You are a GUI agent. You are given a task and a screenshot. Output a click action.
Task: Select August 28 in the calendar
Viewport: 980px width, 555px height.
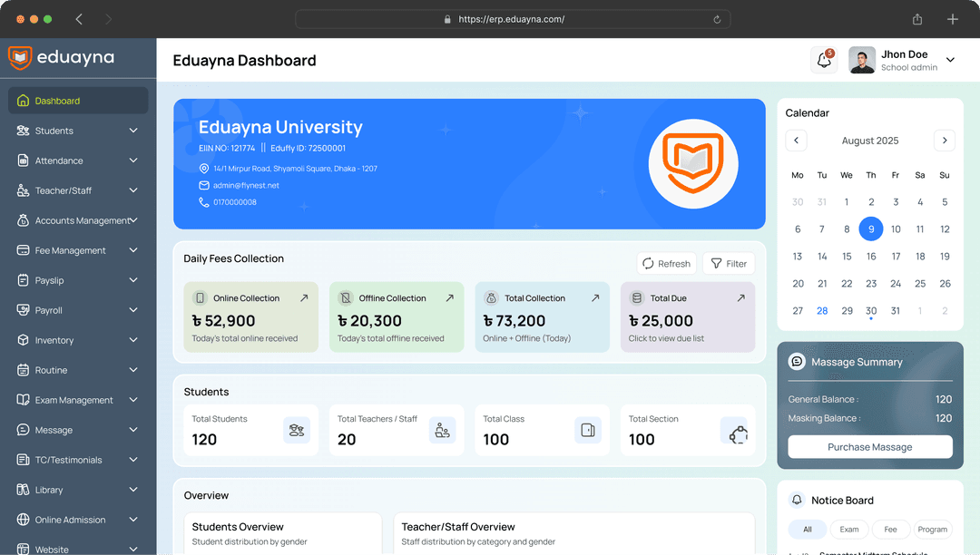pyautogui.click(x=822, y=310)
